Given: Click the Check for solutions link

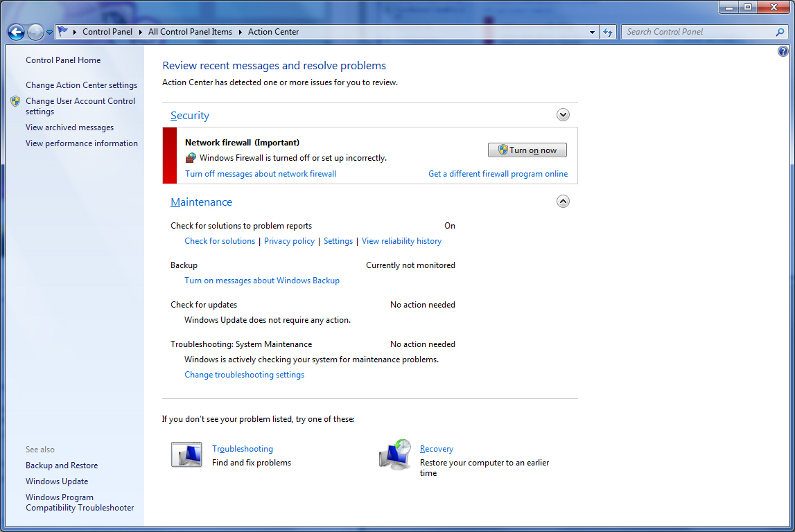Looking at the screenshot, I should coord(220,241).
